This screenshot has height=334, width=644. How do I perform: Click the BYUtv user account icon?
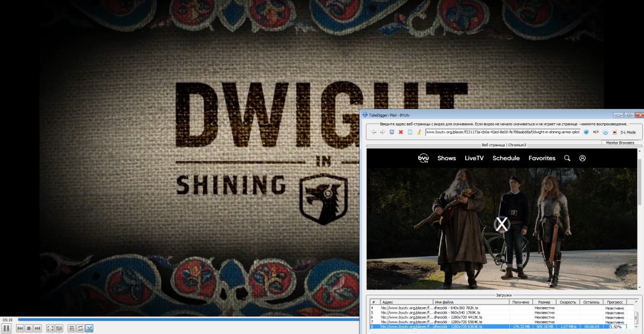tap(582, 158)
